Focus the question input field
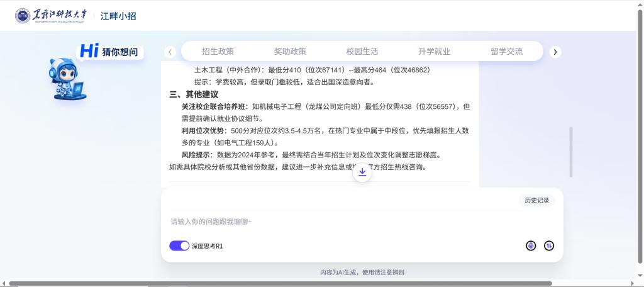Screen dimensions: 644x287 click(352, 222)
